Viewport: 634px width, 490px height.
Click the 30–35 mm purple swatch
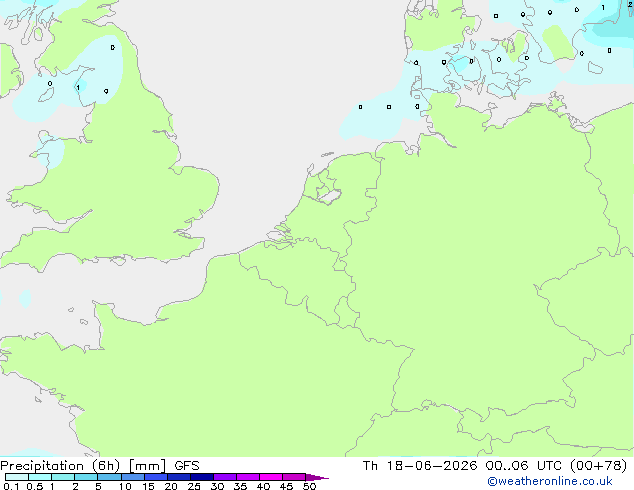[x=225, y=477]
